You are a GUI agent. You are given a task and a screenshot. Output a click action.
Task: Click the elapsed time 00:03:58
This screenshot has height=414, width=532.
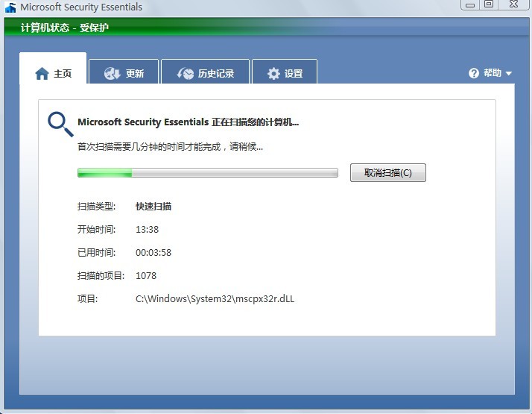pos(153,253)
